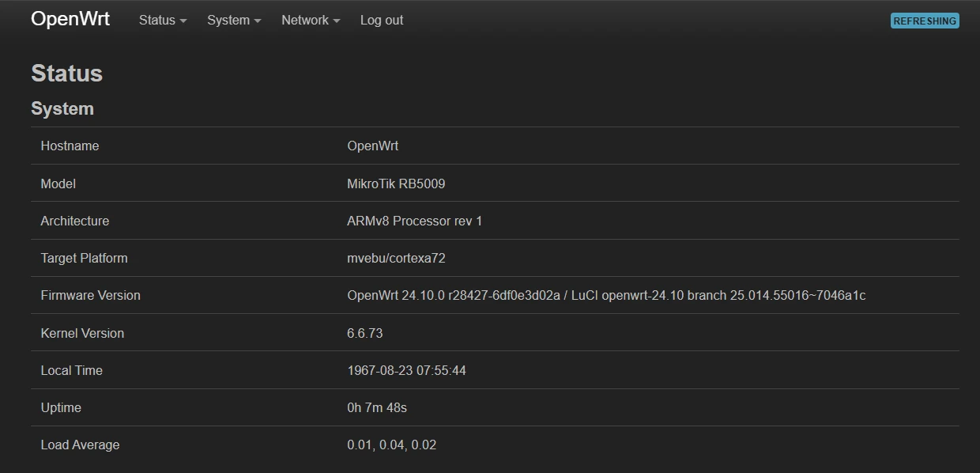Click the System section heading
Screen dimensions: 980x473
[x=62, y=108]
